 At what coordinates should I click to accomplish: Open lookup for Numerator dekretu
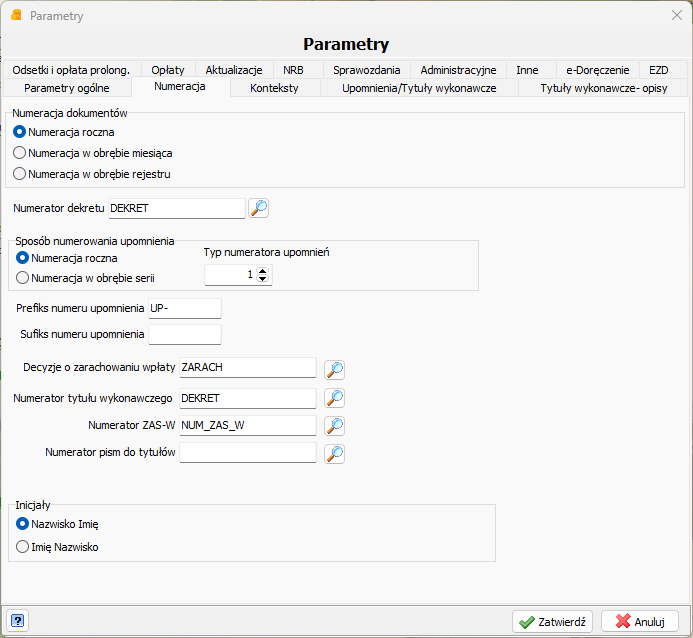tap(259, 208)
